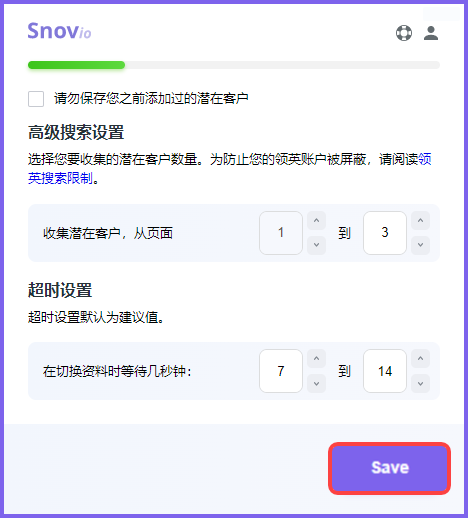Decrease the start page number with down arrow
This screenshot has height=518, width=468.
[316, 245]
